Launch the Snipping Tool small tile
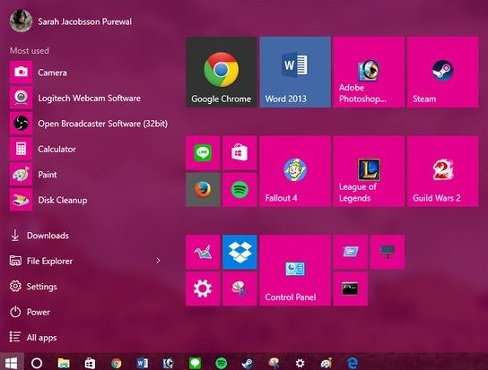Image resolution: width=488 pixels, height=370 pixels. (240, 289)
